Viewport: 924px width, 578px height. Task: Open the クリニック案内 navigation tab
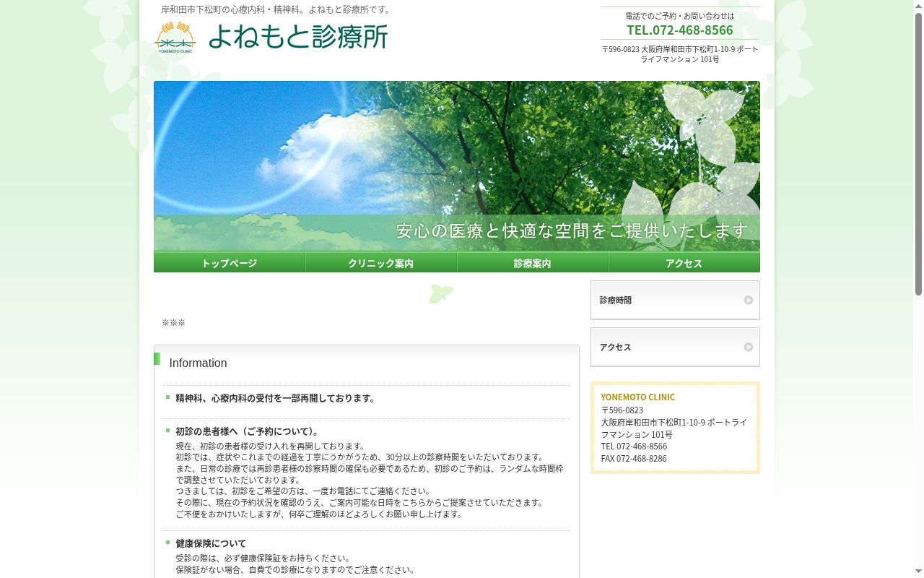381,262
